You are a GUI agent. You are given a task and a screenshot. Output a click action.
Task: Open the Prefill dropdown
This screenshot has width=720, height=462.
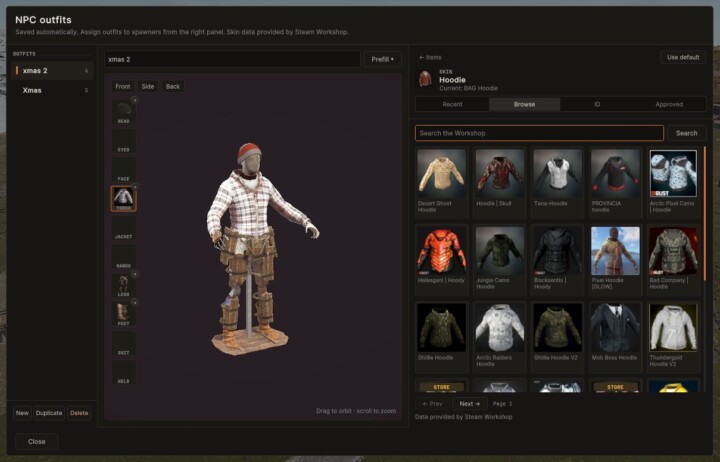[382, 59]
